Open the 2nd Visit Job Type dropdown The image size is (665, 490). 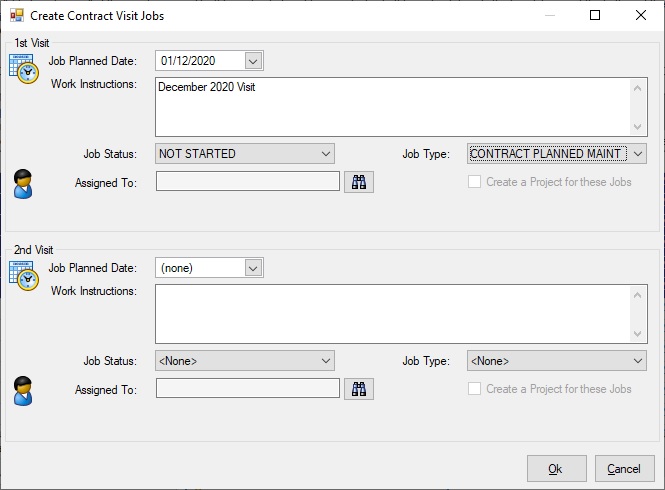[557, 361]
